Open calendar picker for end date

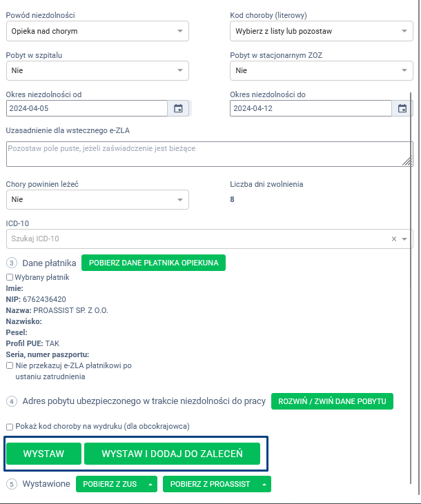(402, 108)
